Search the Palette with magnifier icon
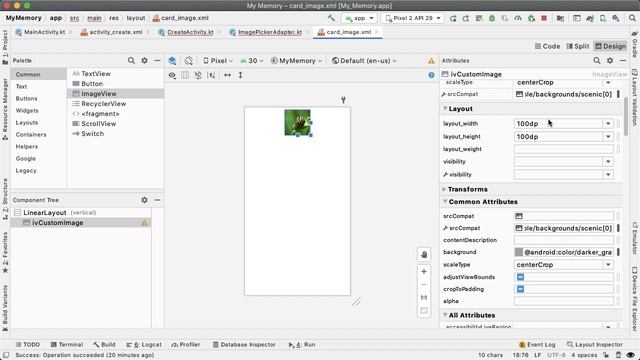This screenshot has width=640, height=360. coord(131,60)
